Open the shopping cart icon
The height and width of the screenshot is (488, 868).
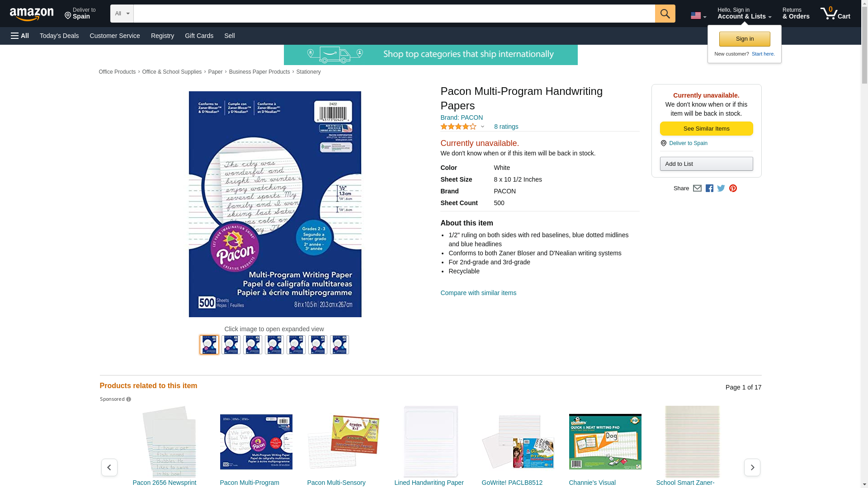pyautogui.click(x=835, y=14)
